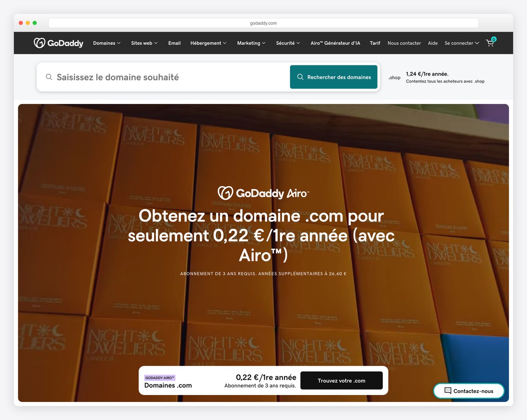Open the Sites web dropdown
Image resolution: width=527 pixels, height=420 pixels.
tap(144, 43)
